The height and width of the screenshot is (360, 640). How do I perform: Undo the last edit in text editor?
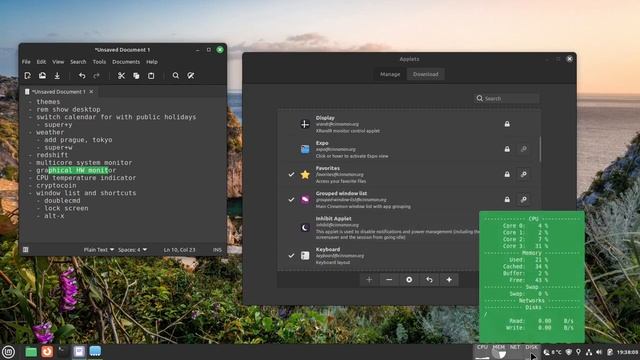(82, 76)
